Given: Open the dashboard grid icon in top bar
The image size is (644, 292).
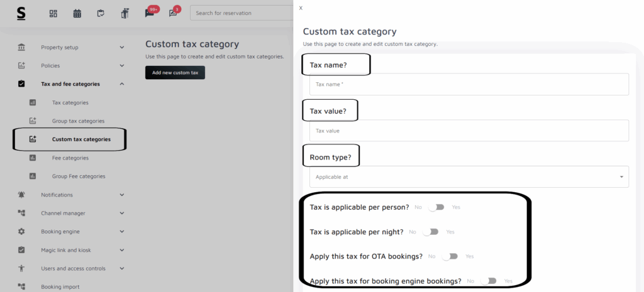Looking at the screenshot, I should pos(53,13).
